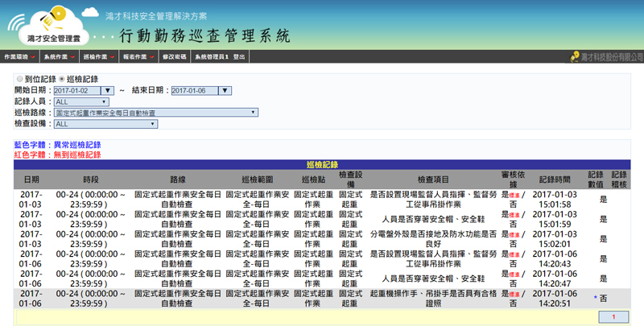Go to page 1 in pagination
644x326 pixels.
pyautogui.click(x=613, y=317)
